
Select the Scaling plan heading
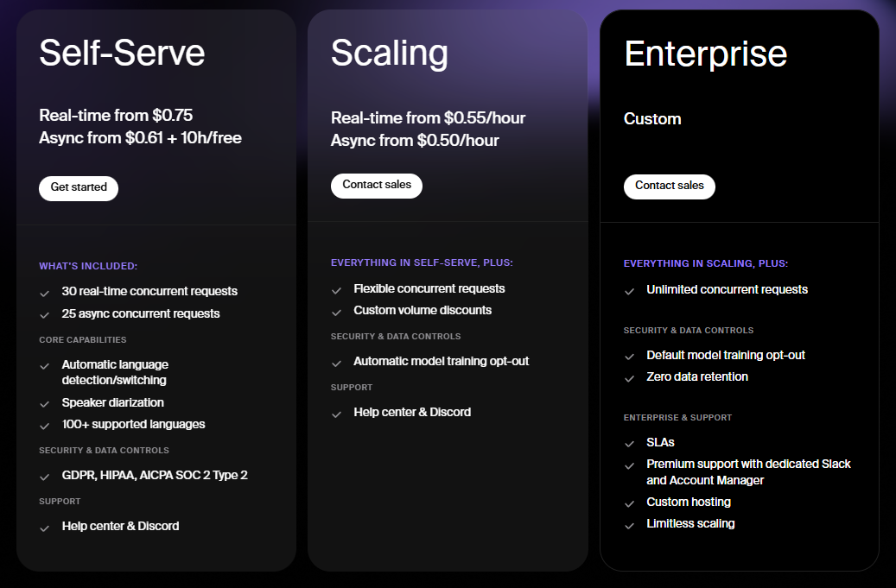(389, 54)
